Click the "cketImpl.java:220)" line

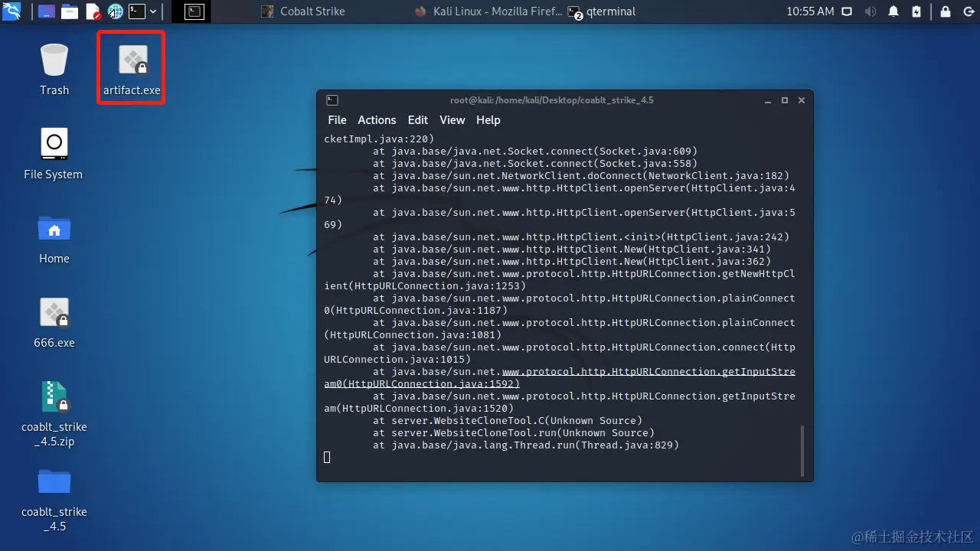point(379,139)
